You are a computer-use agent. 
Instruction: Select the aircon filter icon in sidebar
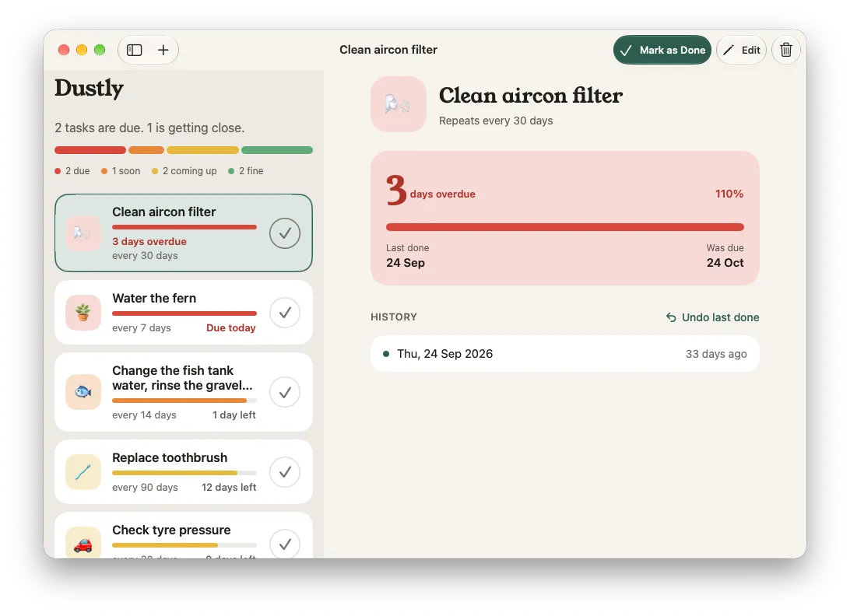(83, 233)
